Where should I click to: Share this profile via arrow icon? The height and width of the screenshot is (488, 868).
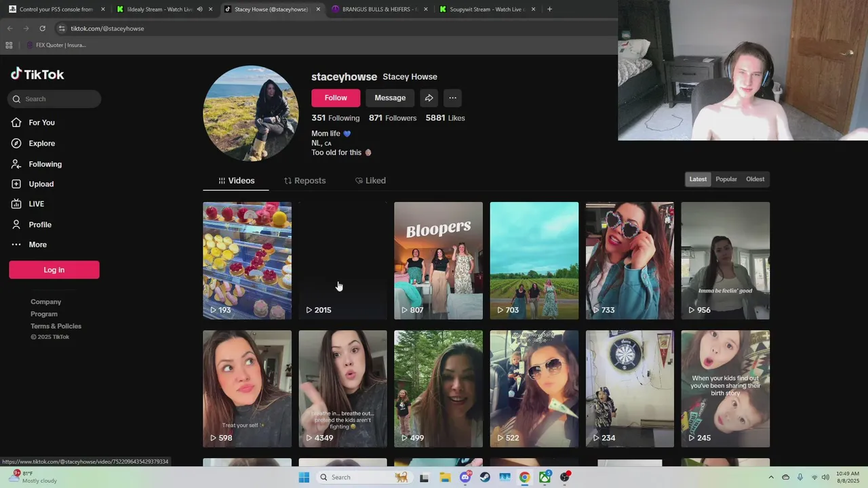(429, 98)
